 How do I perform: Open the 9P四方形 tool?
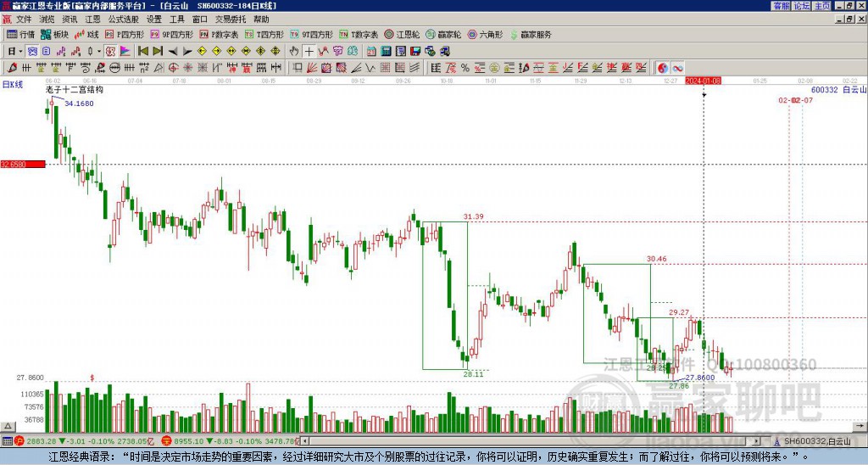click(171, 34)
